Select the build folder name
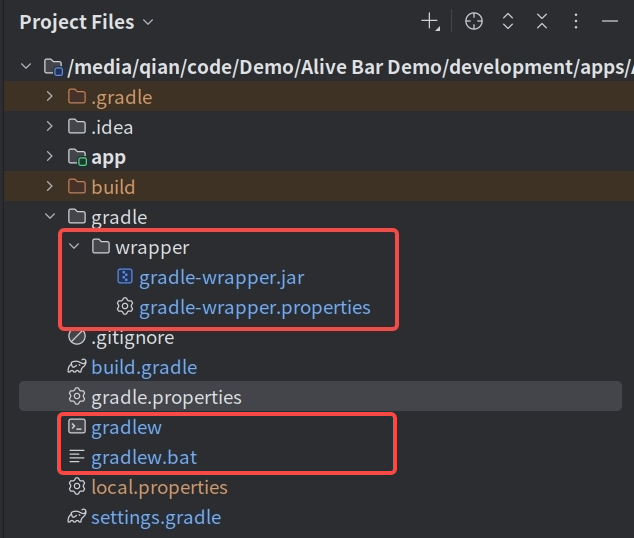Screen dimensions: 634x538 114,187
